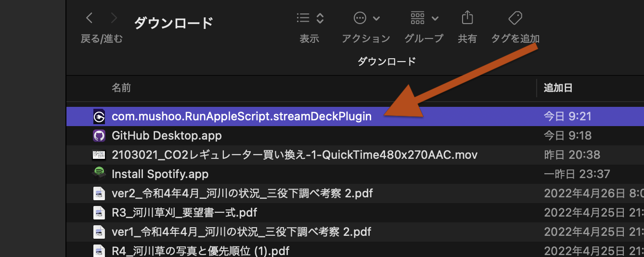The height and width of the screenshot is (257, 644).
Task: Click the CO2 regulator .mov thumbnail
Action: (x=99, y=155)
